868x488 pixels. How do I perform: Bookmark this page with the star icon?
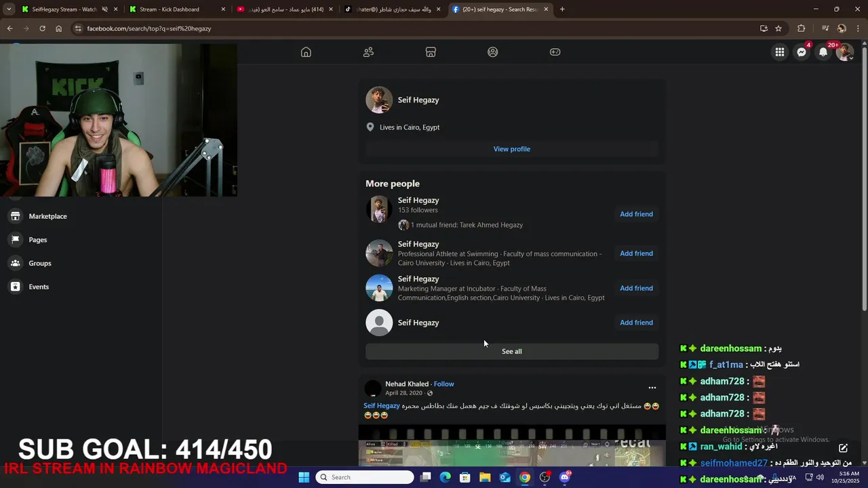[x=778, y=28]
